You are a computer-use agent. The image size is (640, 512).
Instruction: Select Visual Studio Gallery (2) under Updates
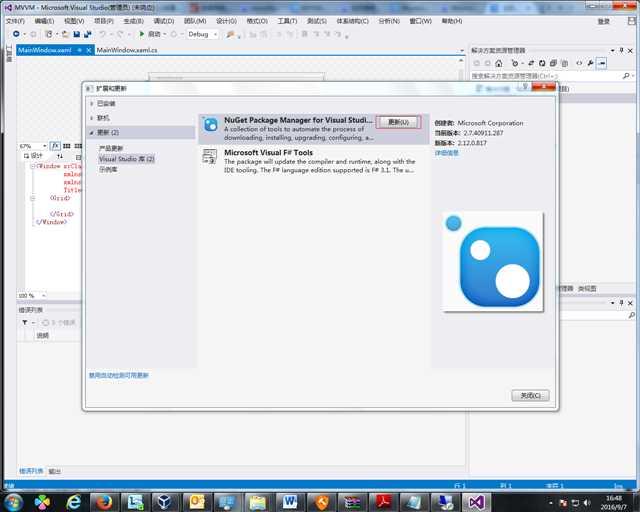(x=127, y=159)
